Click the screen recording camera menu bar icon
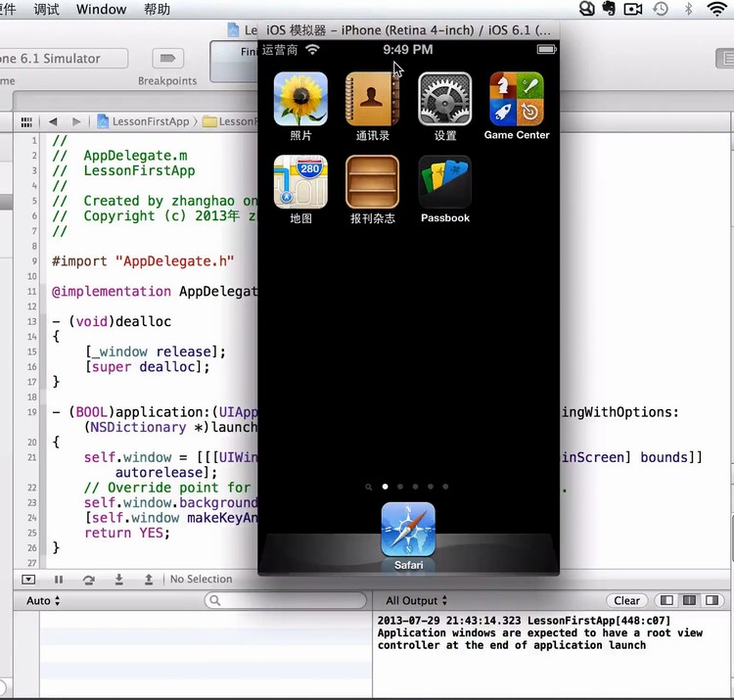The image size is (734, 700). coord(633,9)
